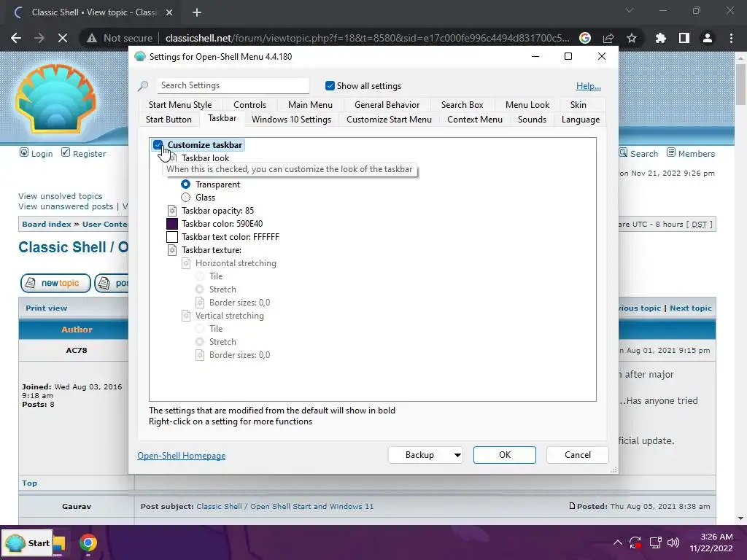Click the Taskbar text color FFFFFF swatch

click(172, 237)
